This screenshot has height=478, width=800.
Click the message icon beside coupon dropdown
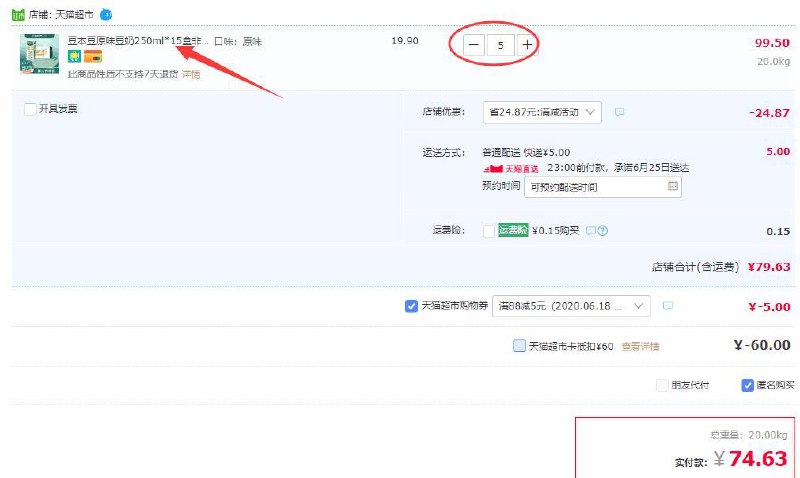[x=667, y=306]
